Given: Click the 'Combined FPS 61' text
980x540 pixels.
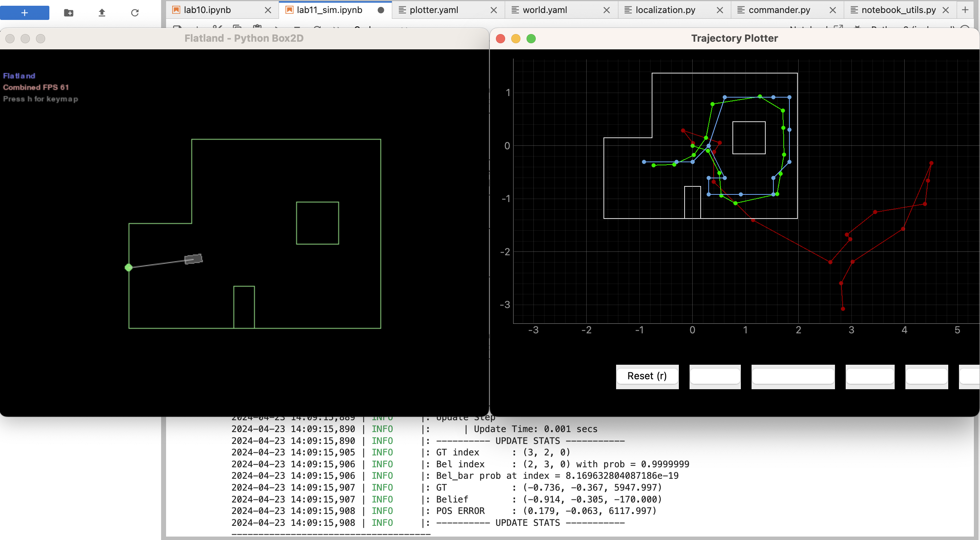Looking at the screenshot, I should 36,87.
